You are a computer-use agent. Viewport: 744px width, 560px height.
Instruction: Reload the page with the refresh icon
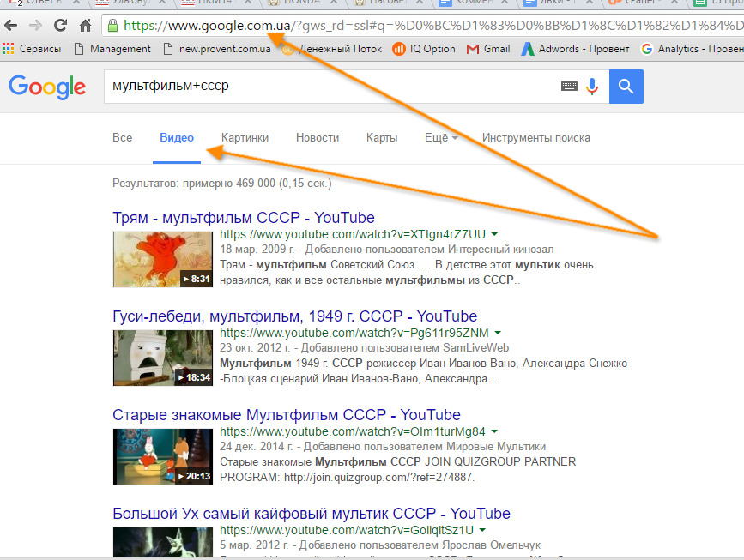point(60,25)
